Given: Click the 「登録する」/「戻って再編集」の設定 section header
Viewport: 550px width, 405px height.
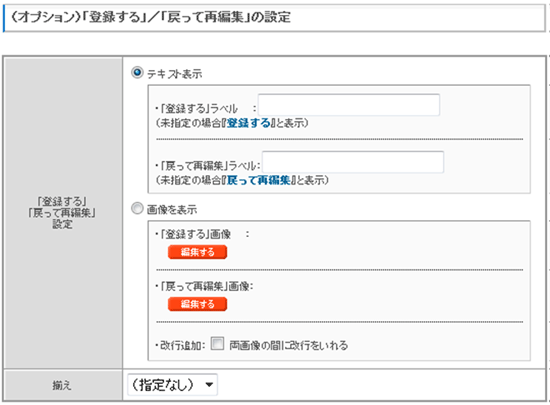Looking at the screenshot, I should (274, 17).
